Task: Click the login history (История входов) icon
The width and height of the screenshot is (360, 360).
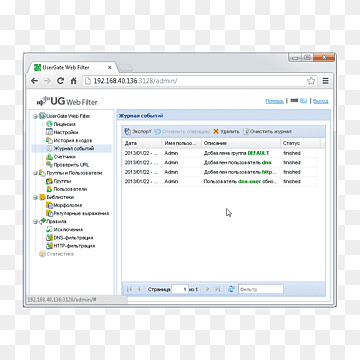Action: click(49, 140)
